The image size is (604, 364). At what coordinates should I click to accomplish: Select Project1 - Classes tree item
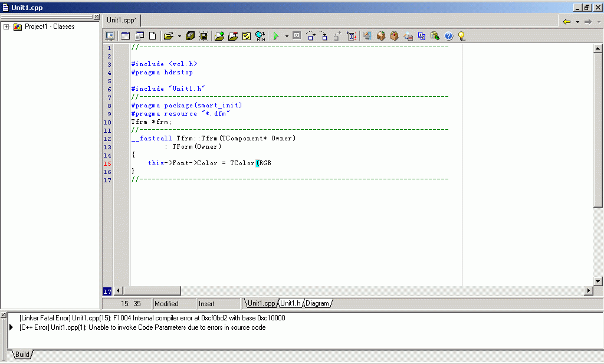[x=50, y=27]
